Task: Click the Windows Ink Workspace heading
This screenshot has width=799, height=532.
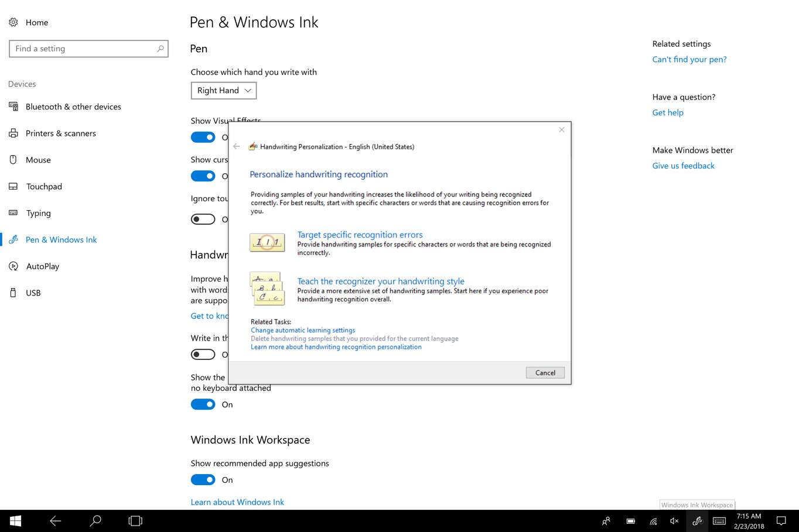Action: click(250, 440)
